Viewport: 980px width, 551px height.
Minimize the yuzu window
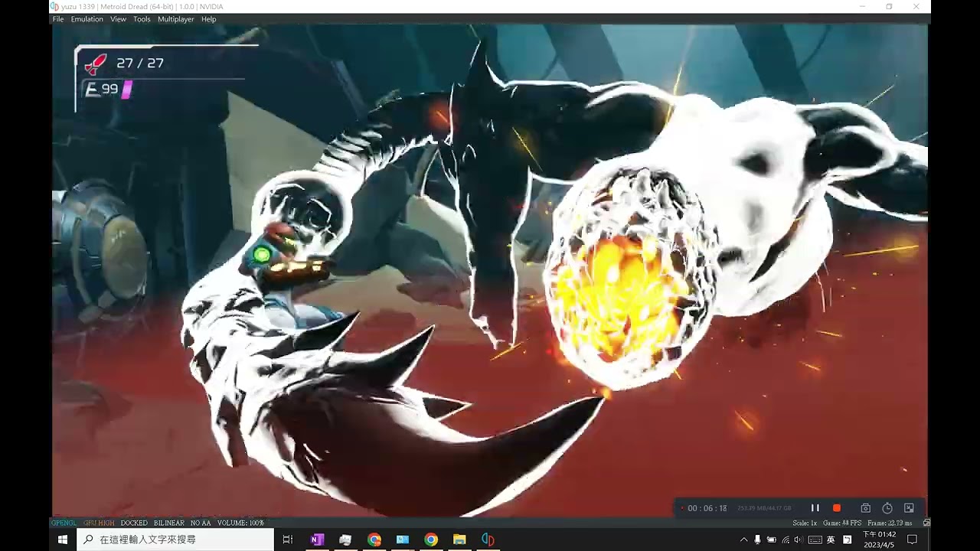pos(862,7)
